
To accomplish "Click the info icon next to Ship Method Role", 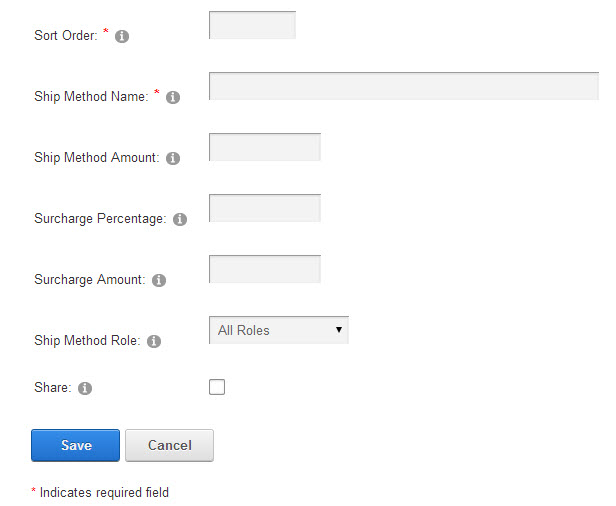I will point(154,341).
